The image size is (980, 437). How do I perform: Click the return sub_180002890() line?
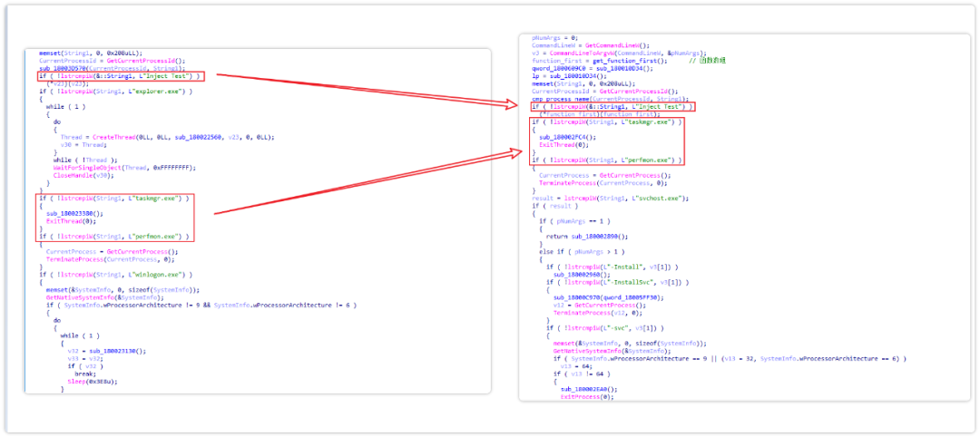pyautogui.click(x=587, y=237)
